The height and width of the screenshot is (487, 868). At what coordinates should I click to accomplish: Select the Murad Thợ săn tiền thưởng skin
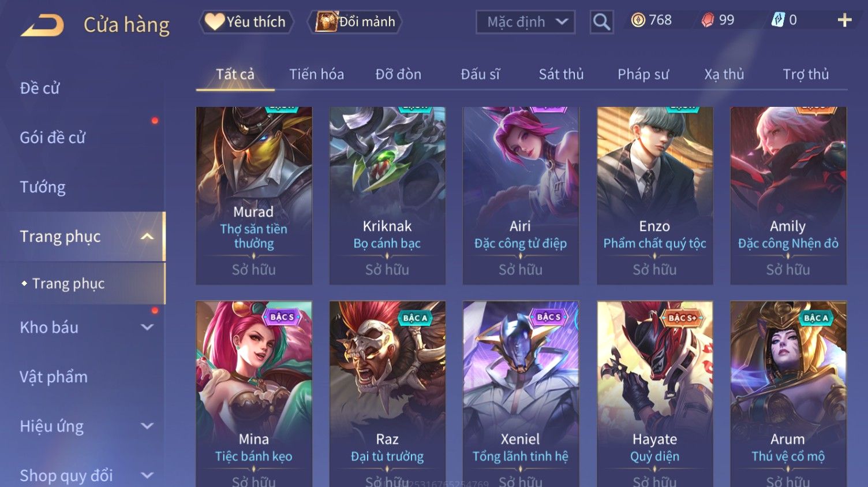tap(254, 195)
